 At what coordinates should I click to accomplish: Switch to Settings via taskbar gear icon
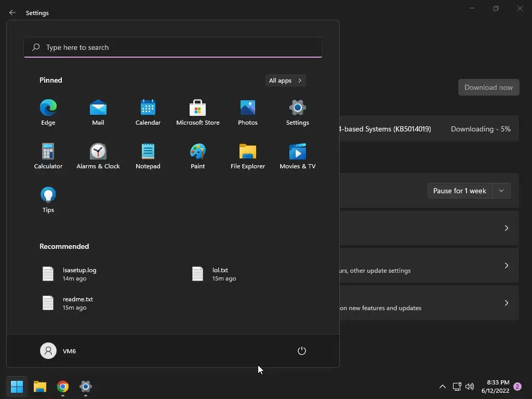click(86, 387)
